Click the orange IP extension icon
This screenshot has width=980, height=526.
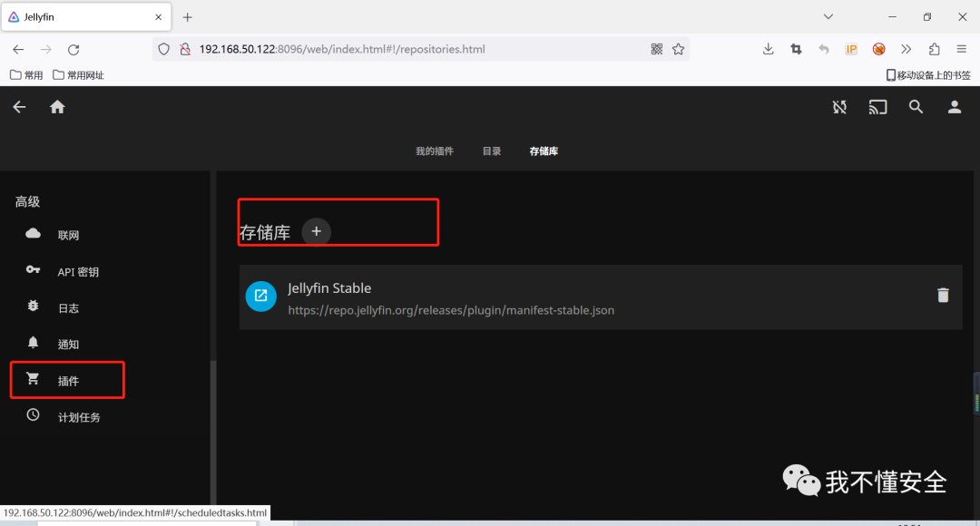(x=851, y=49)
